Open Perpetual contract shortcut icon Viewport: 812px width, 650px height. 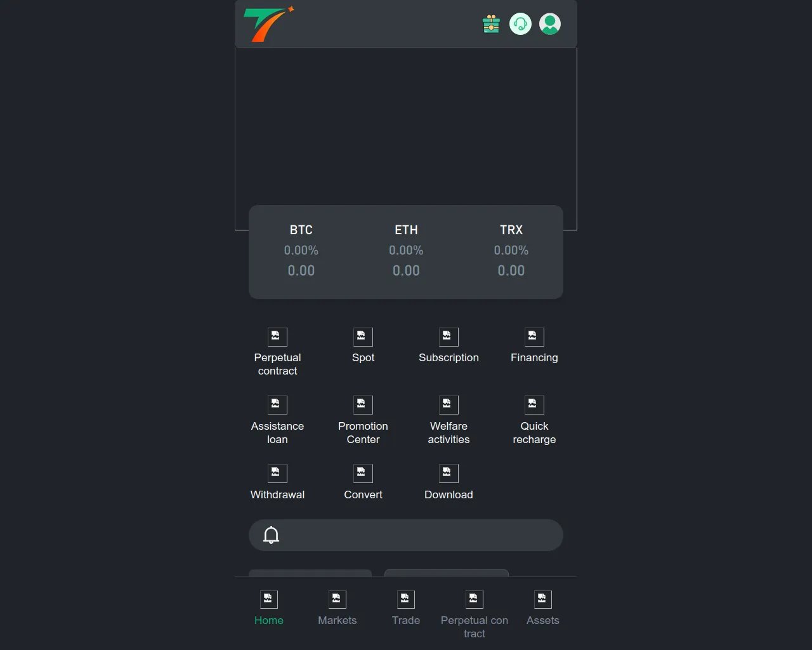pos(277,337)
